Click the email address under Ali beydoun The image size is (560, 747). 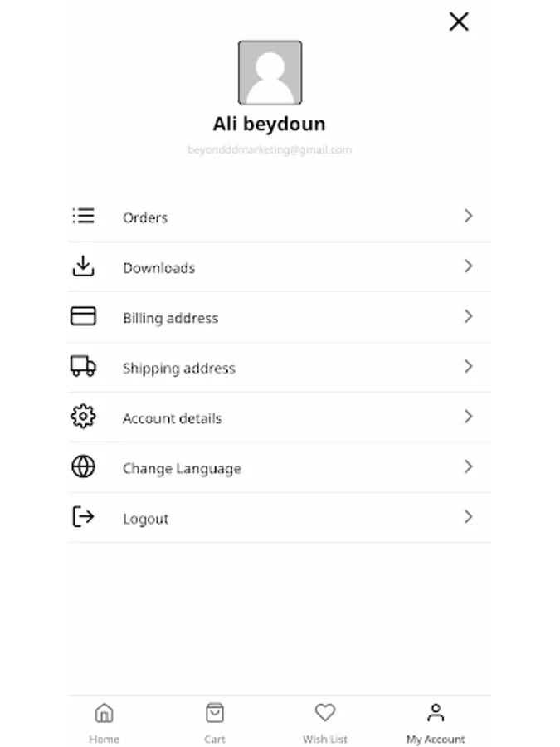(x=270, y=149)
